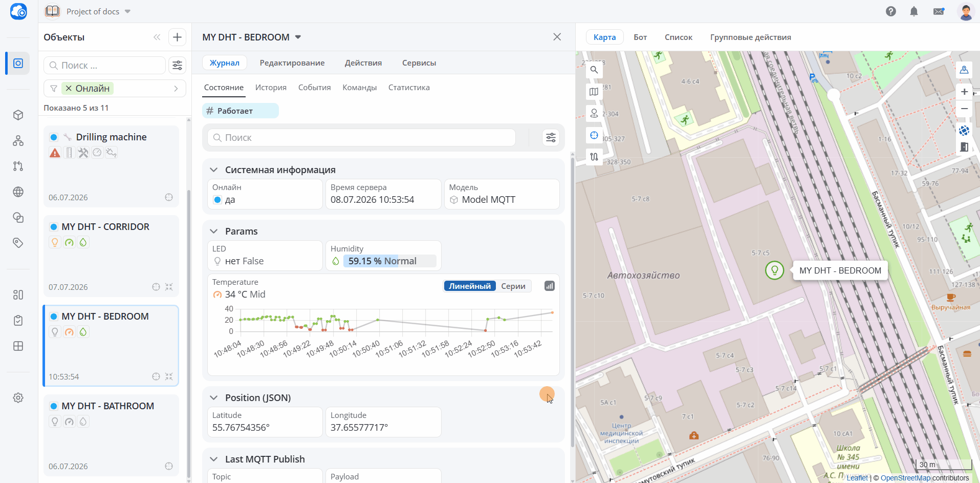Select the Линейный chart mode

tap(470, 286)
